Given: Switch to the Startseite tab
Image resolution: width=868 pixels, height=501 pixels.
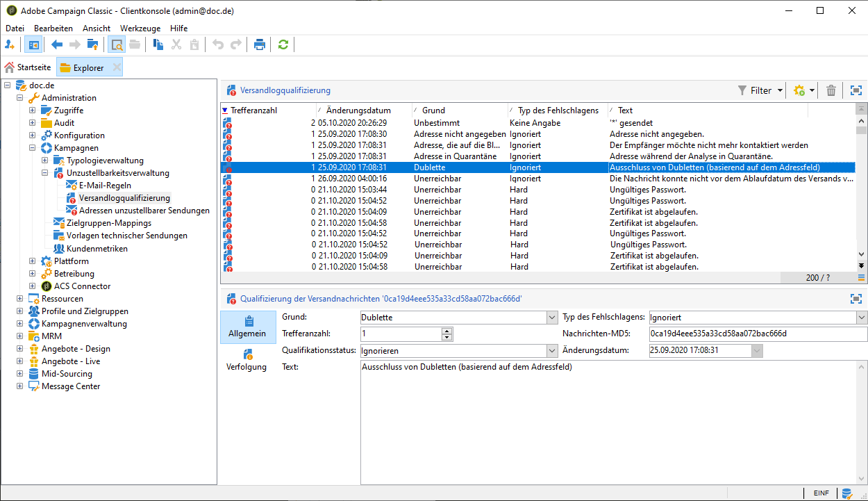Looking at the screenshot, I should tap(28, 67).
